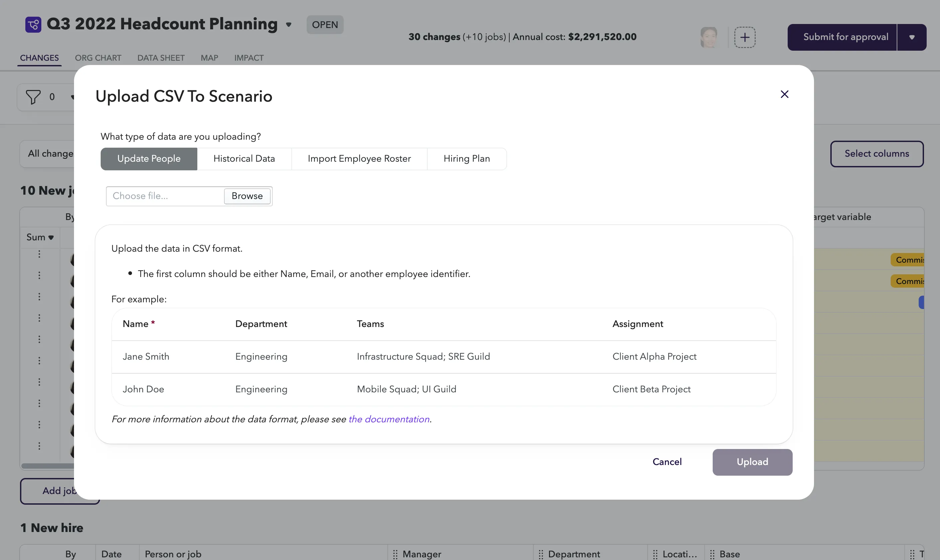Click the horizontal scrollbar under the jobs table
The width and height of the screenshot is (940, 560).
point(48,466)
